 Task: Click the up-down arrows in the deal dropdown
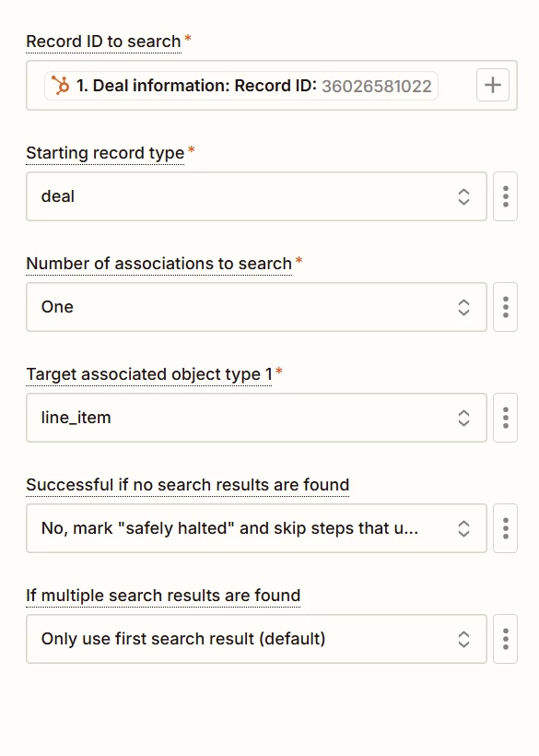(x=463, y=196)
